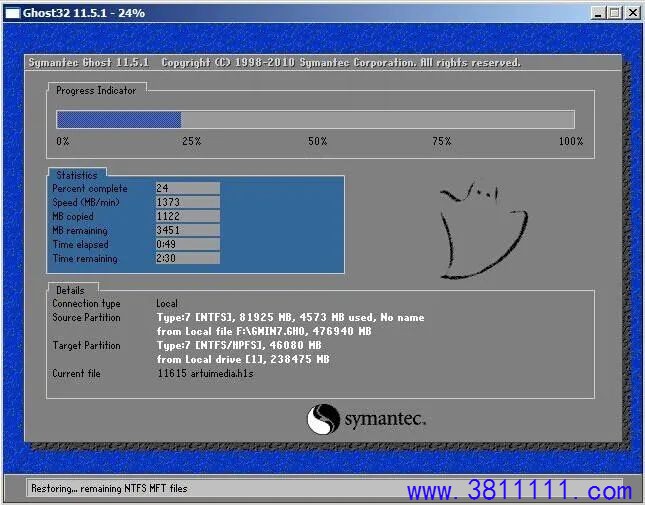
Task: Click the Target Partition label
Action: 86,345
